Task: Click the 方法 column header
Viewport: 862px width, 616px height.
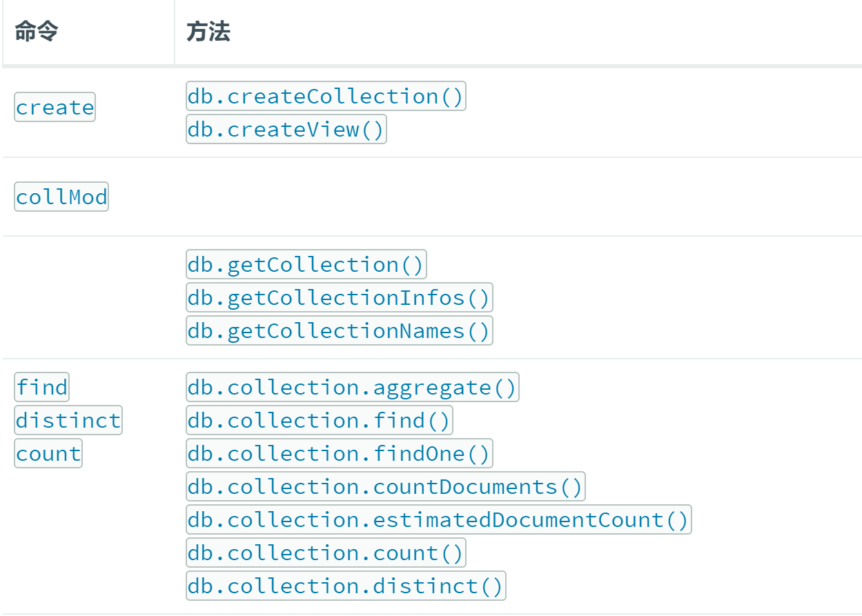Action: coord(208,32)
